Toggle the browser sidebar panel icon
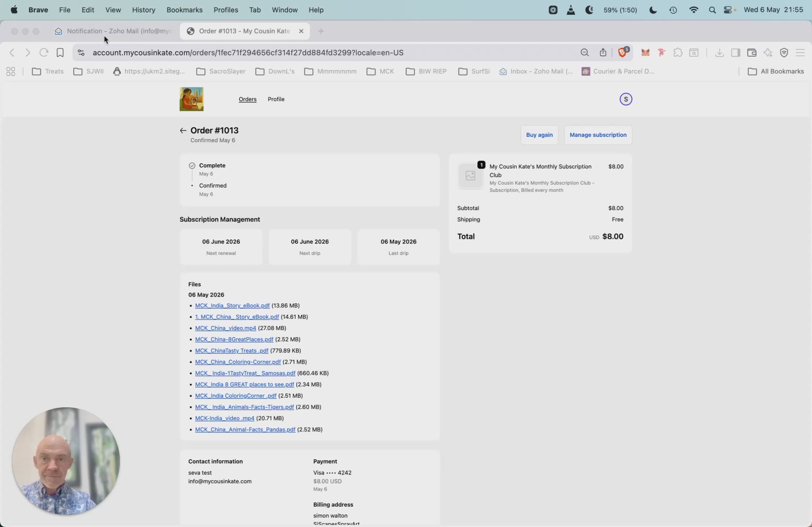Viewport: 812px width, 527px height. pyautogui.click(x=735, y=53)
